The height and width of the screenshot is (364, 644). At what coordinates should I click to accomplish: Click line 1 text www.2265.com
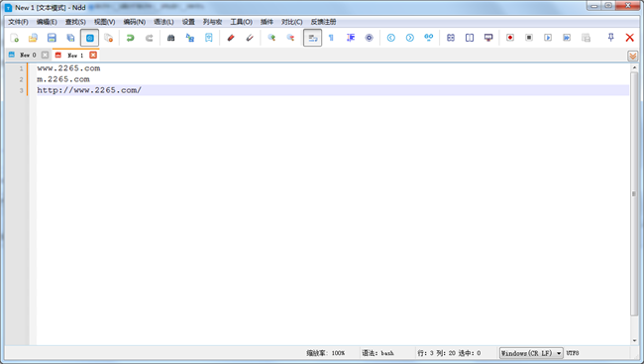pos(68,68)
